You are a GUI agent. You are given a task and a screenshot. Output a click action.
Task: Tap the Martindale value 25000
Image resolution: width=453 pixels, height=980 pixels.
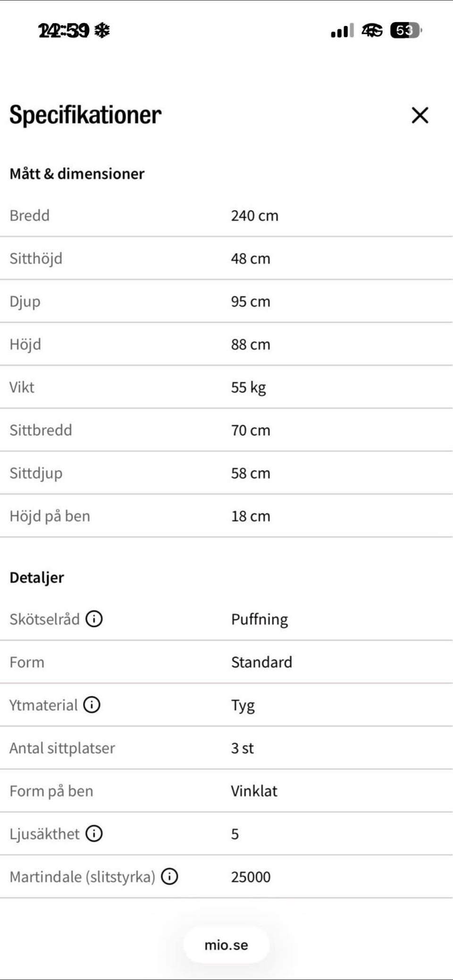(251, 877)
